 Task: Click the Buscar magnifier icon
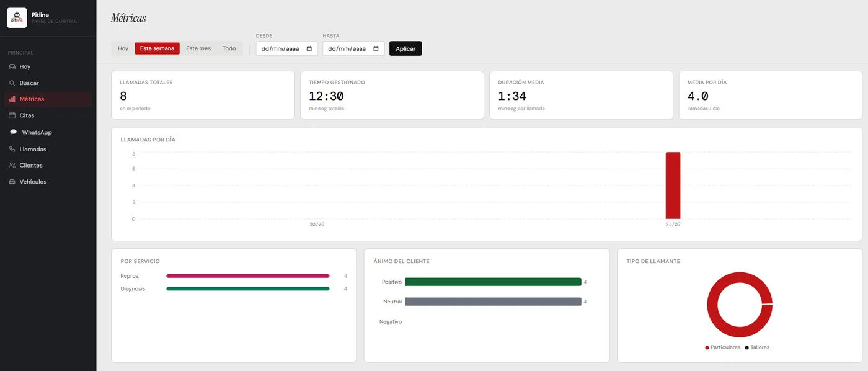(x=12, y=83)
